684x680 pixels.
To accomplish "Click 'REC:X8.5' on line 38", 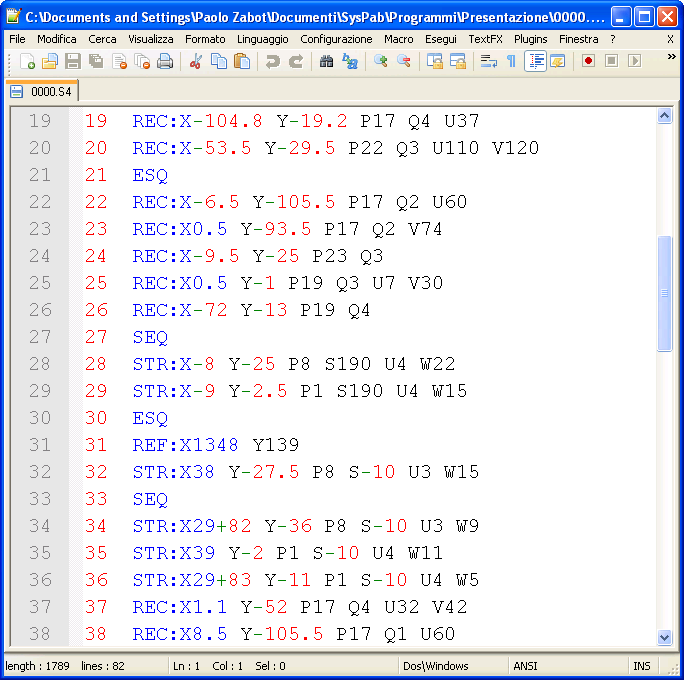I will coord(180,634).
